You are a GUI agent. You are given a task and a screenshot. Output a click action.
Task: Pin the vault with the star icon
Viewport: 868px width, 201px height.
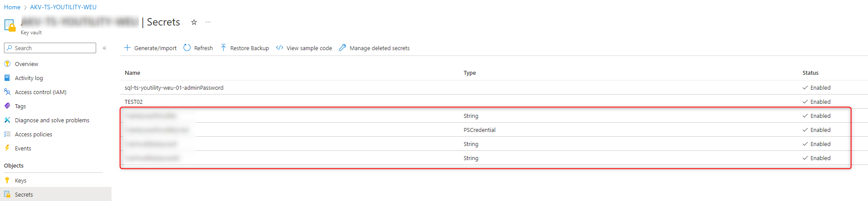194,22
